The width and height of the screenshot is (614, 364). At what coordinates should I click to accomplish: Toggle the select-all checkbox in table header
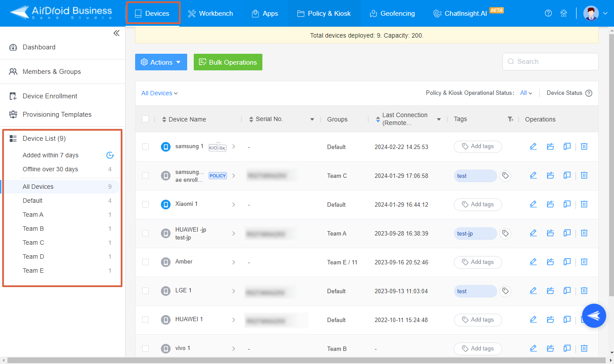(146, 119)
